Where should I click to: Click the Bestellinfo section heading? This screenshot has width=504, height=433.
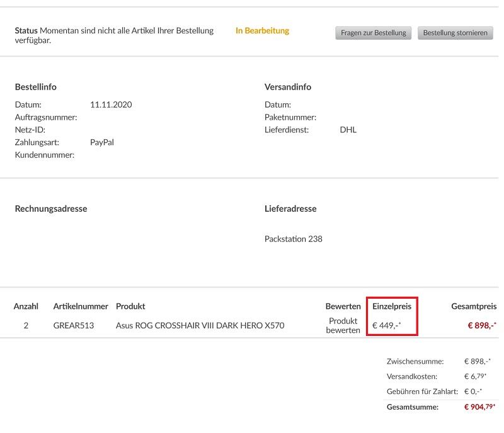point(35,87)
